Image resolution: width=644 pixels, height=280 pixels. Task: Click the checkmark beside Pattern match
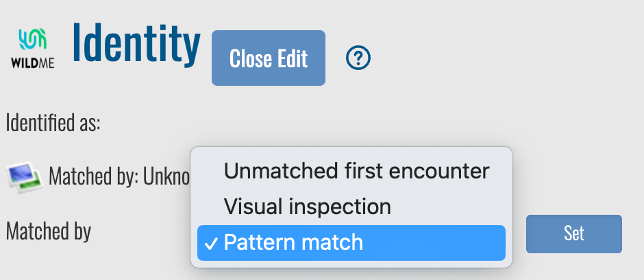(x=212, y=243)
